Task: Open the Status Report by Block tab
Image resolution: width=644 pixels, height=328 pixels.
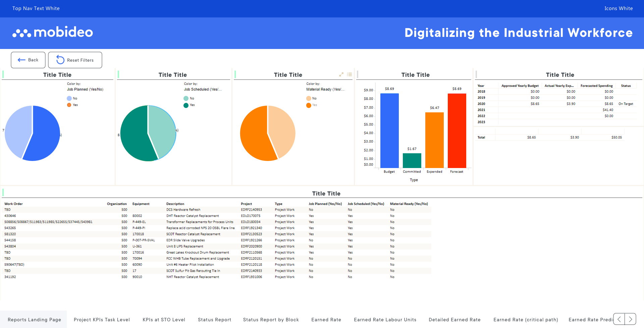Action: [271, 319]
